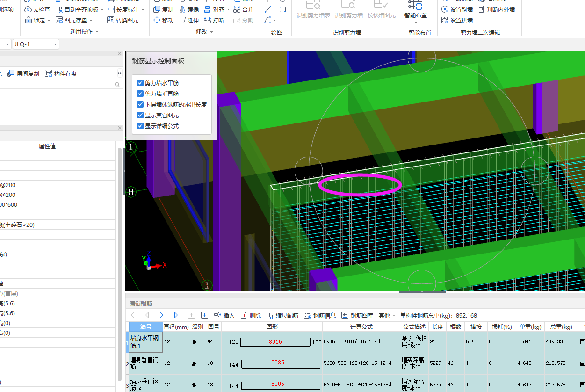The image size is (585, 392).
Task: Select 墙身垂直钢筋.1 row cell
Action: [146, 364]
